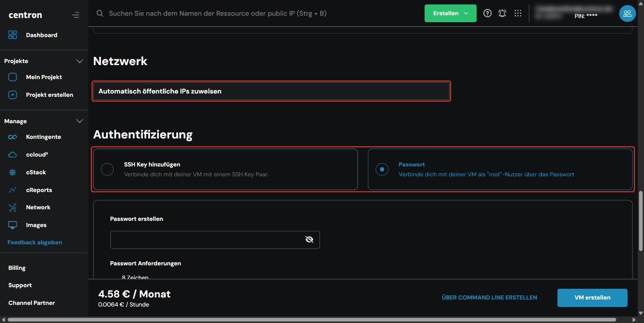
Task: Click the cReports chart icon
Action: [13, 190]
